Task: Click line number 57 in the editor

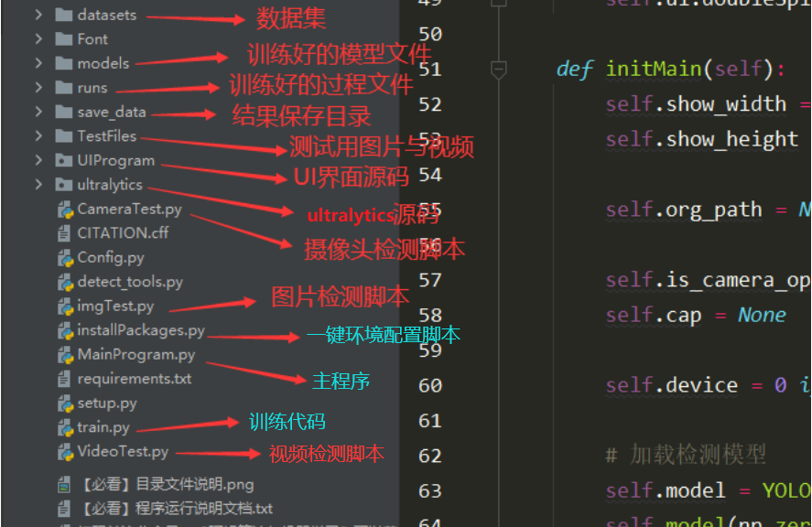Action: (x=429, y=279)
